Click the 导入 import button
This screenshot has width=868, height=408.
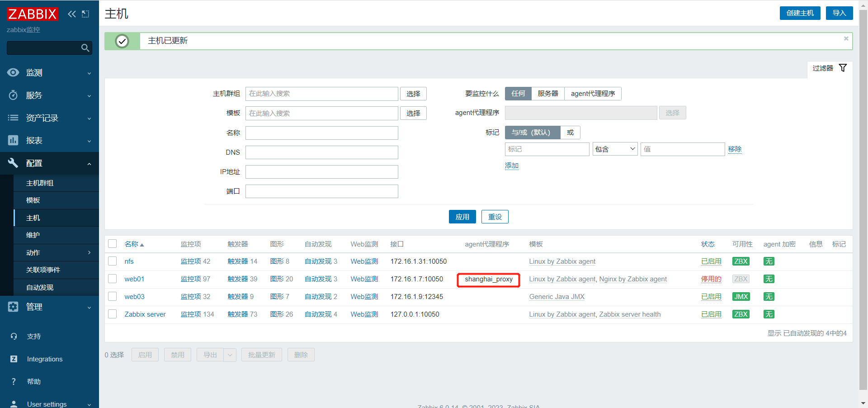click(839, 13)
